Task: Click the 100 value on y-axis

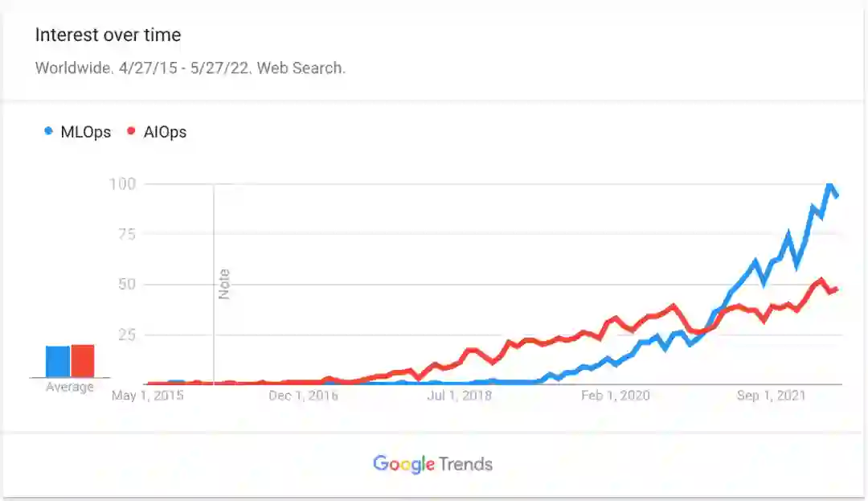Action: [x=121, y=184]
